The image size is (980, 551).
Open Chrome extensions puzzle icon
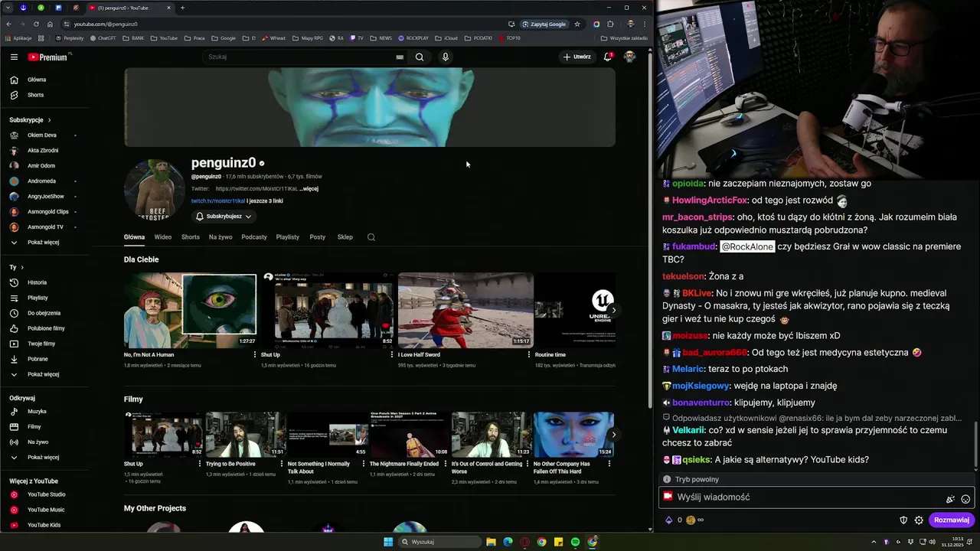click(610, 24)
